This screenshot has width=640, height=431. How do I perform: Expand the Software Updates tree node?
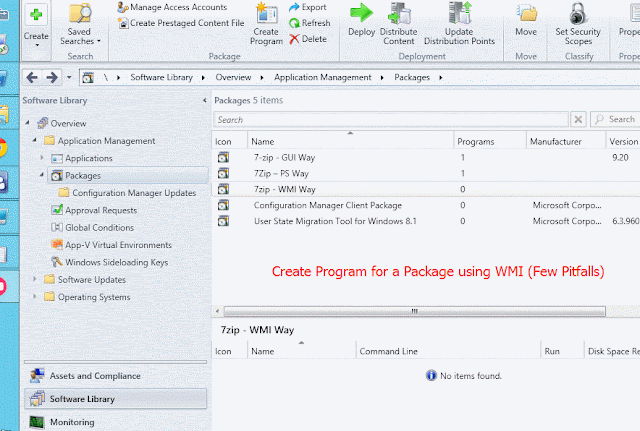pyautogui.click(x=35, y=279)
